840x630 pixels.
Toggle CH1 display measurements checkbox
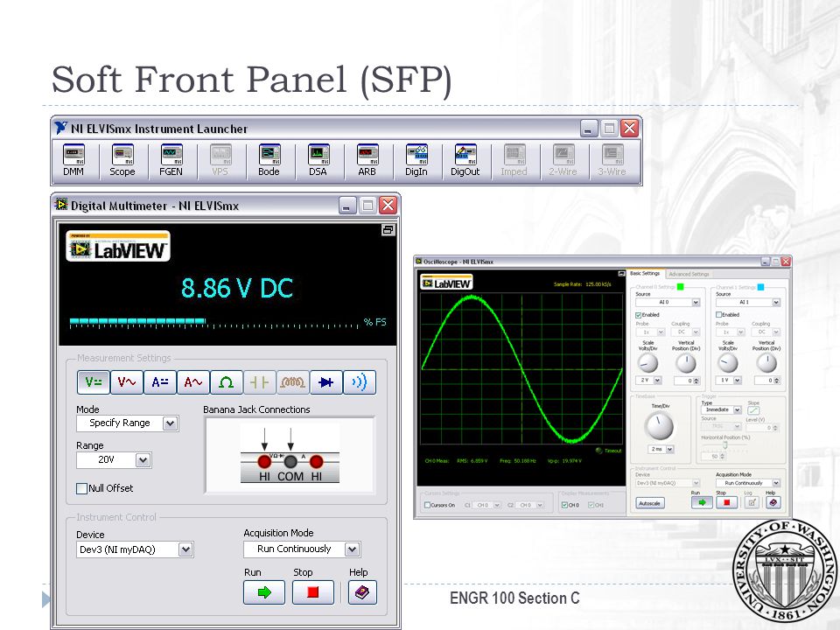(x=591, y=505)
